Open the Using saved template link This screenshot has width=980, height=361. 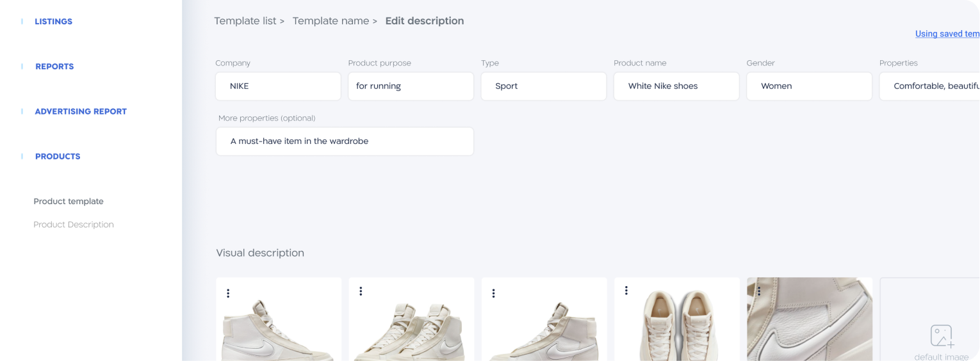point(947,34)
